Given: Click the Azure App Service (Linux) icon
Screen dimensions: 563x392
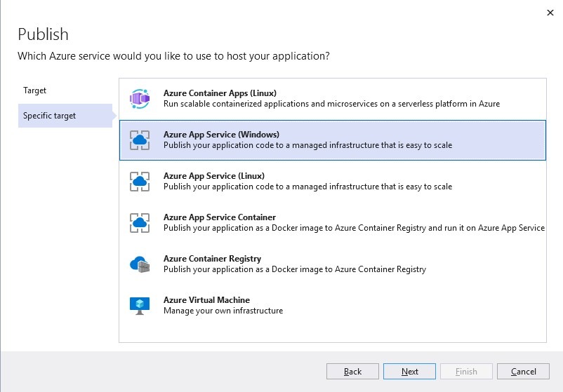Looking at the screenshot, I should [140, 182].
